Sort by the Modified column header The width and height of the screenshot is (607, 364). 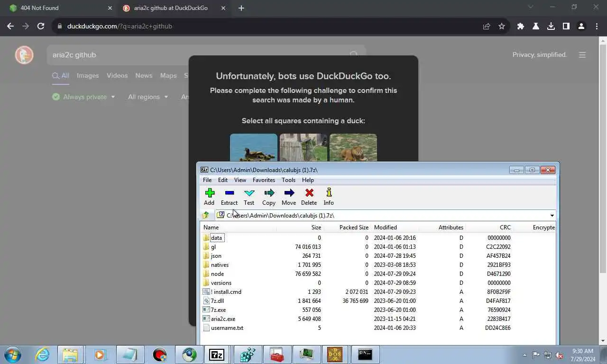click(395, 227)
